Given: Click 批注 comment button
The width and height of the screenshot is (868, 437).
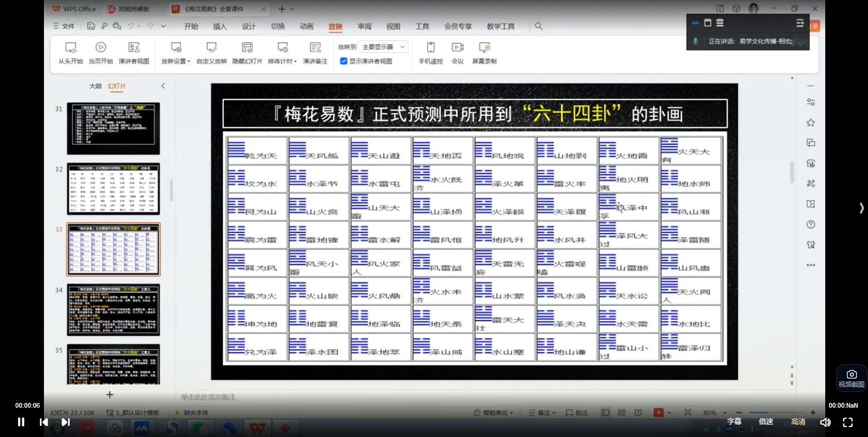Looking at the screenshot, I should [x=577, y=412].
